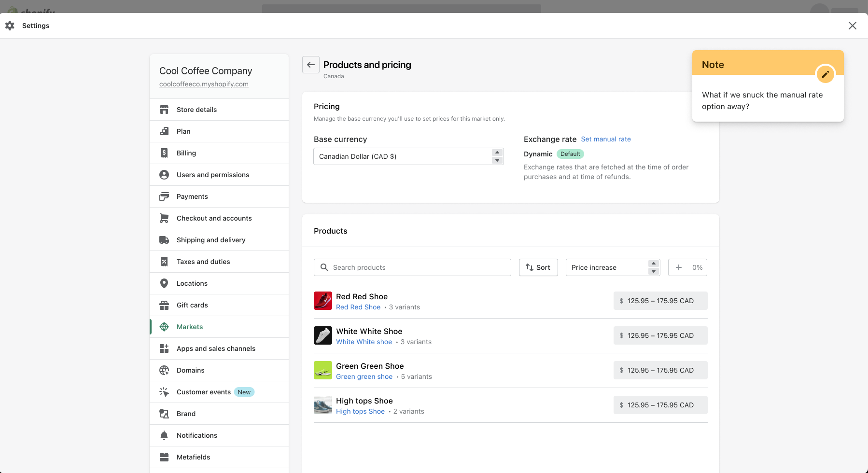Screen dimensions: 868x473
Task: Click the Green Green Shoe price field
Action: (660, 370)
